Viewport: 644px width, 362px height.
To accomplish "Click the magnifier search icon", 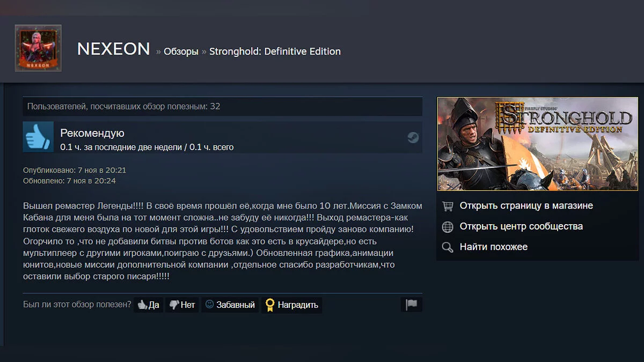I will pos(447,247).
